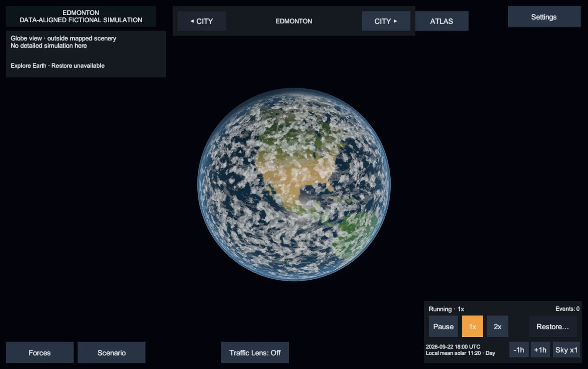Click the Restore… button
This screenshot has width=588, height=369.
tap(553, 326)
